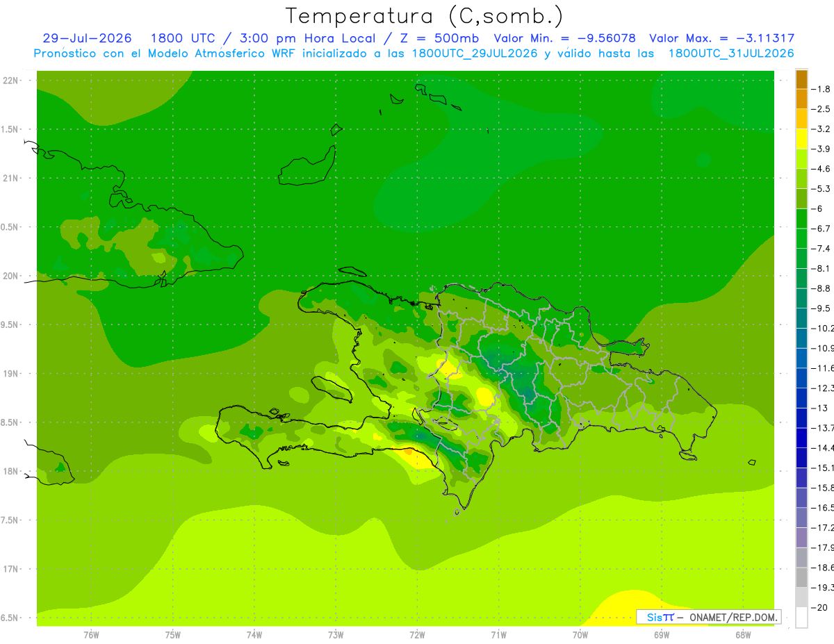The height and width of the screenshot is (644, 834).
Task: Click the "-12.3" colorbar value
Action: pyautogui.click(x=823, y=388)
